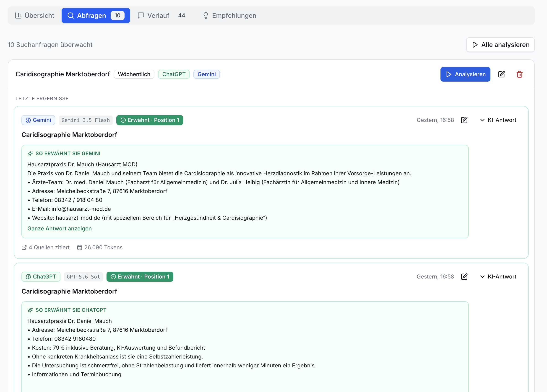
Task: Open the Ganze Antwort anzeigen link
Action: (x=60, y=229)
